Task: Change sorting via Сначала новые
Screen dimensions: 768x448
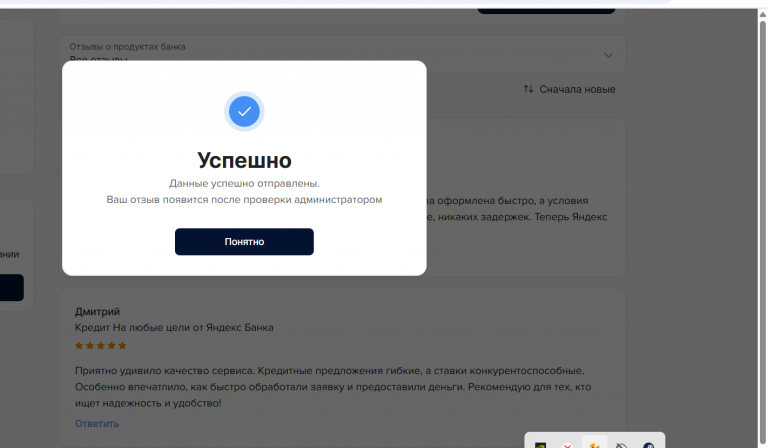Action: pos(577,90)
